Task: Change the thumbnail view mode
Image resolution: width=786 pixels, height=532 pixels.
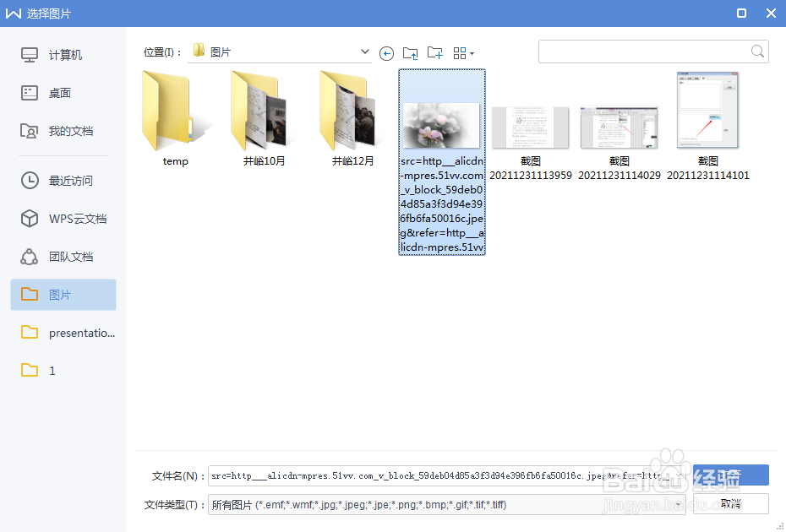Action: coord(459,52)
